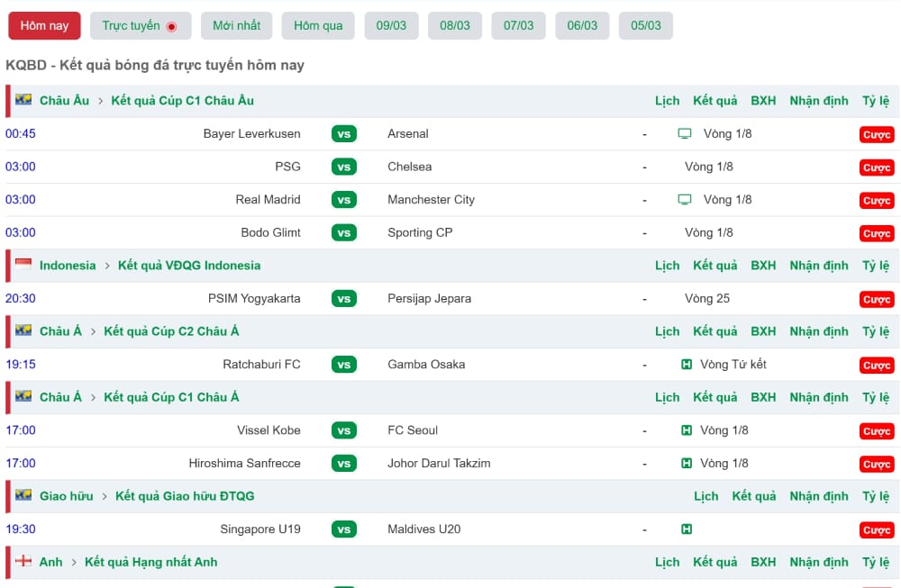901x588 pixels.
Task: Click team name Arsenal
Action: (408, 134)
